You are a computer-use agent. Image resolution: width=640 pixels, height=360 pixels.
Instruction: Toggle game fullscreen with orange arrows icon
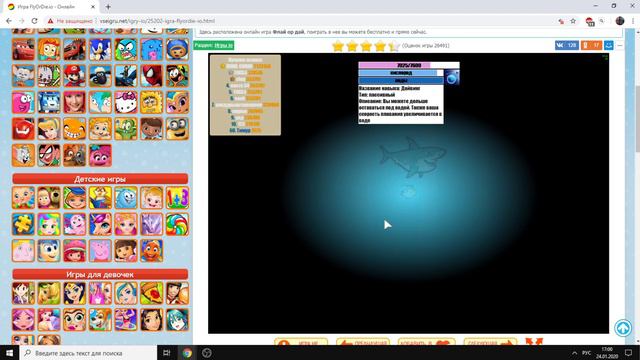click(x=534, y=342)
